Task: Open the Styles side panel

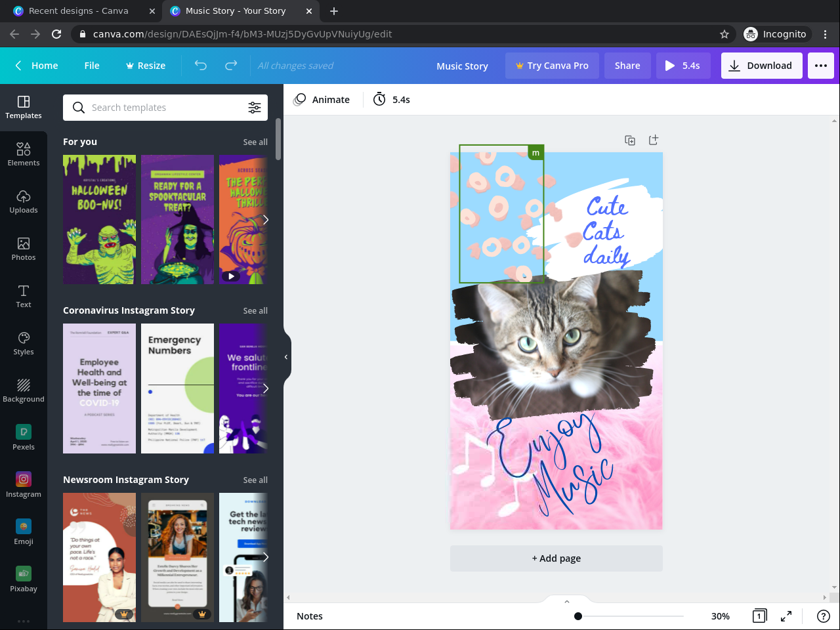Action: click(x=24, y=343)
